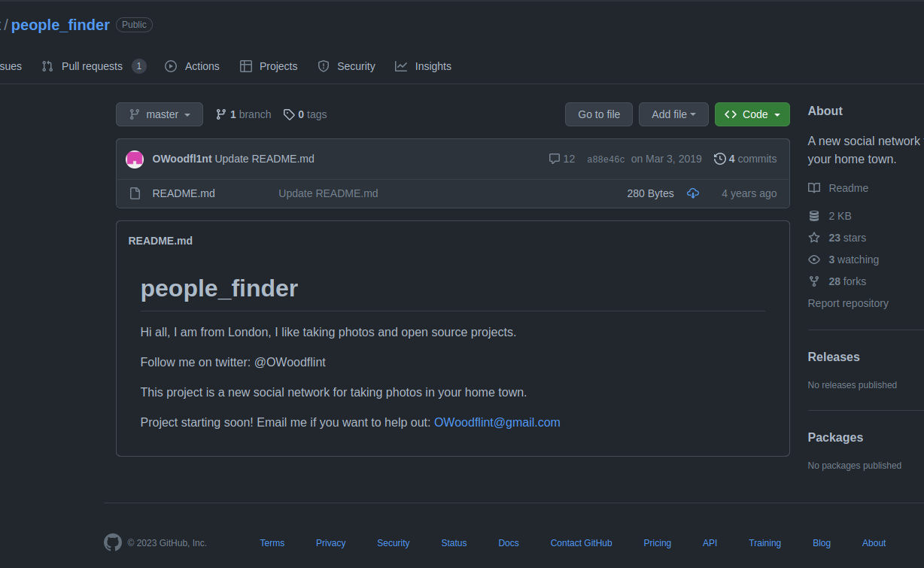Go to the Insights tab

click(x=424, y=66)
